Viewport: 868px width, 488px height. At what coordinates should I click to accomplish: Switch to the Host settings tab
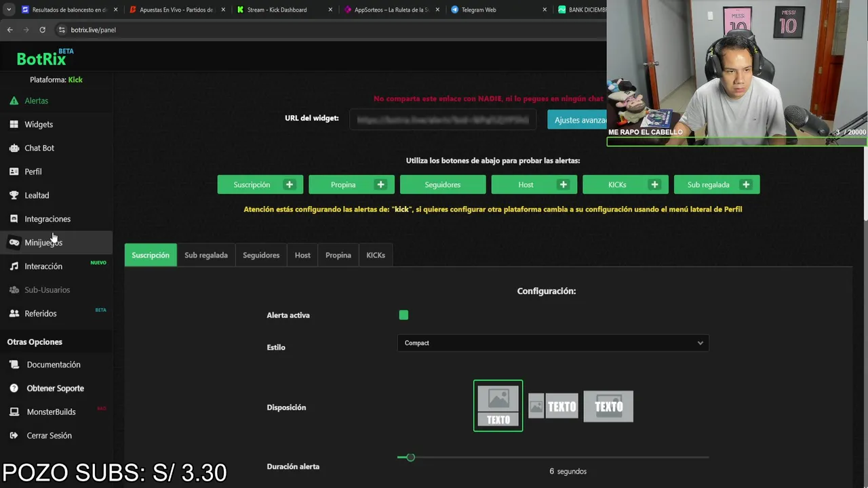tap(302, 255)
